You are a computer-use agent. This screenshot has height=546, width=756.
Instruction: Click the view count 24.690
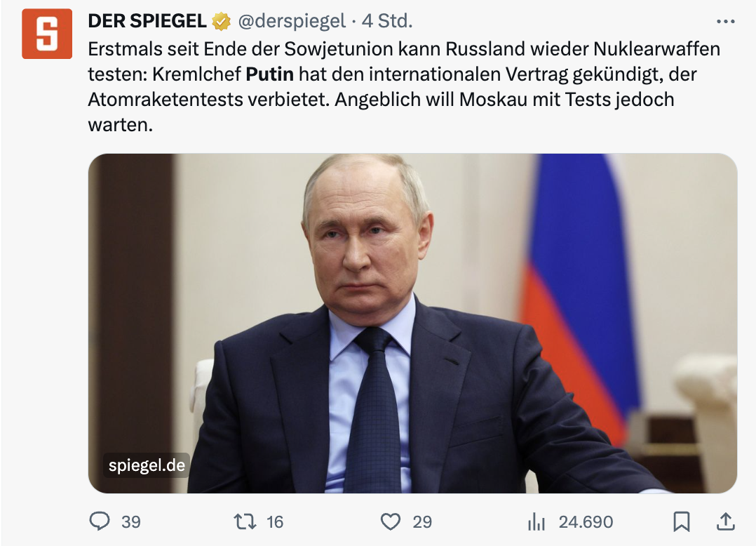(586, 522)
